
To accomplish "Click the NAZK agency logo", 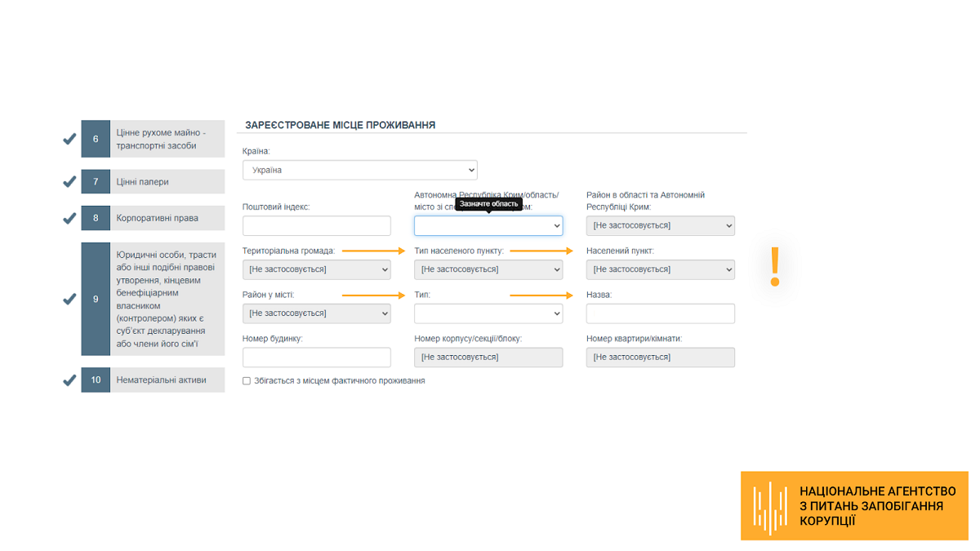I will point(854,505).
